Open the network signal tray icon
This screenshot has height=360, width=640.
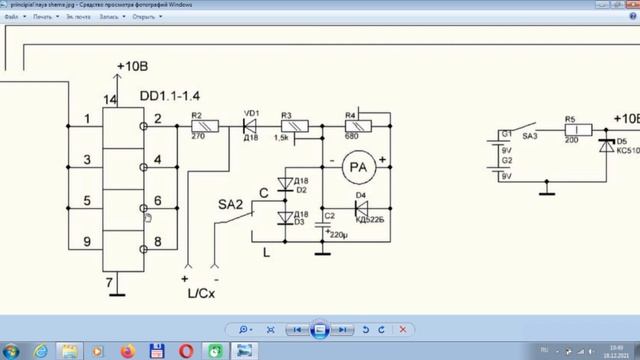coord(580,351)
